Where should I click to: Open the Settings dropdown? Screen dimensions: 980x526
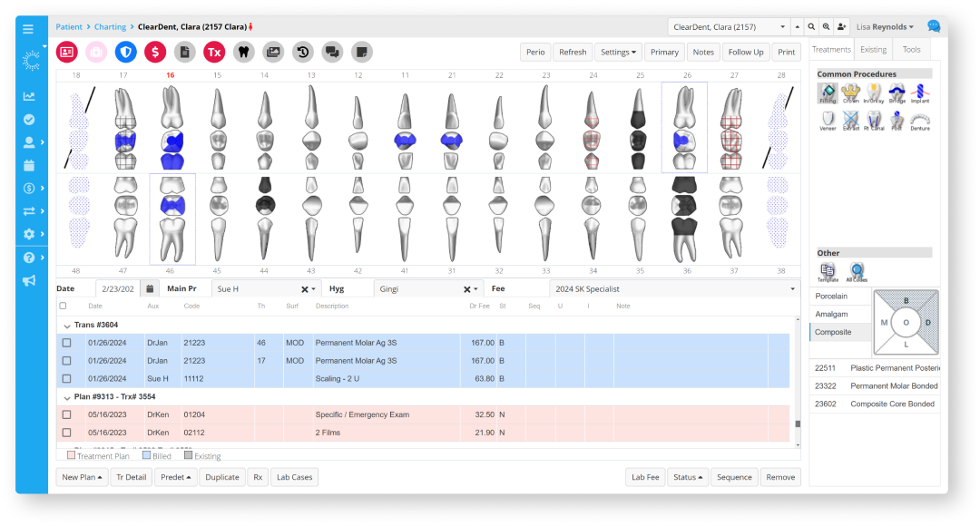(x=618, y=52)
